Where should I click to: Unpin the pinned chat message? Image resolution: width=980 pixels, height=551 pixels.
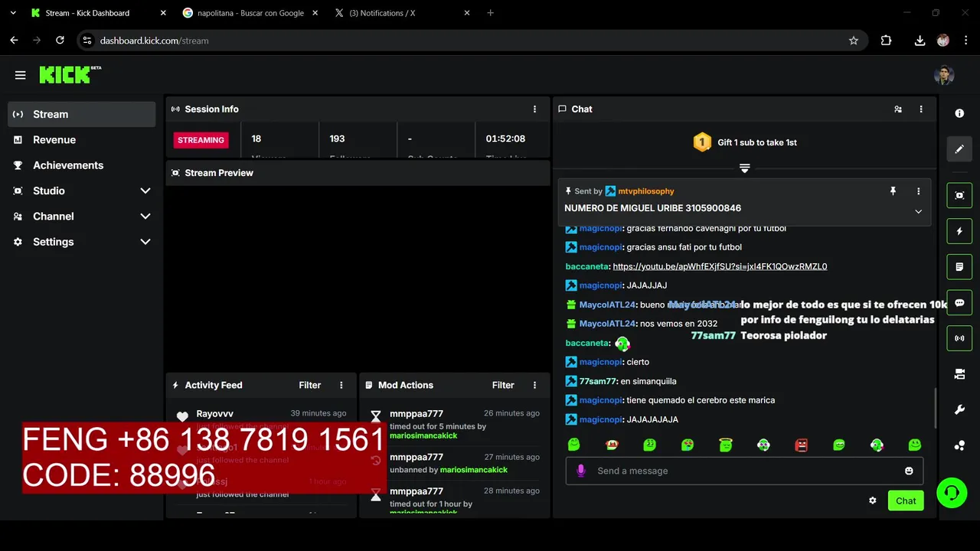(x=893, y=191)
